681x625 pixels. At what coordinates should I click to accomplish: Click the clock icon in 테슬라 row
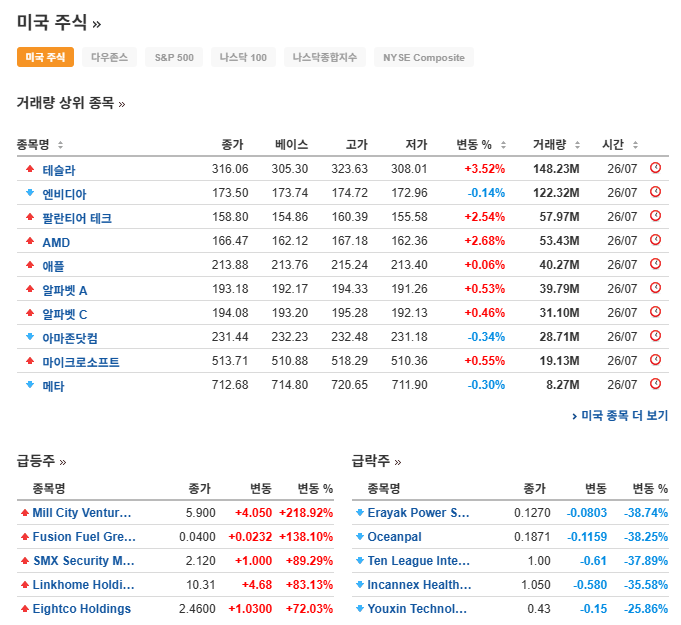[655, 168]
